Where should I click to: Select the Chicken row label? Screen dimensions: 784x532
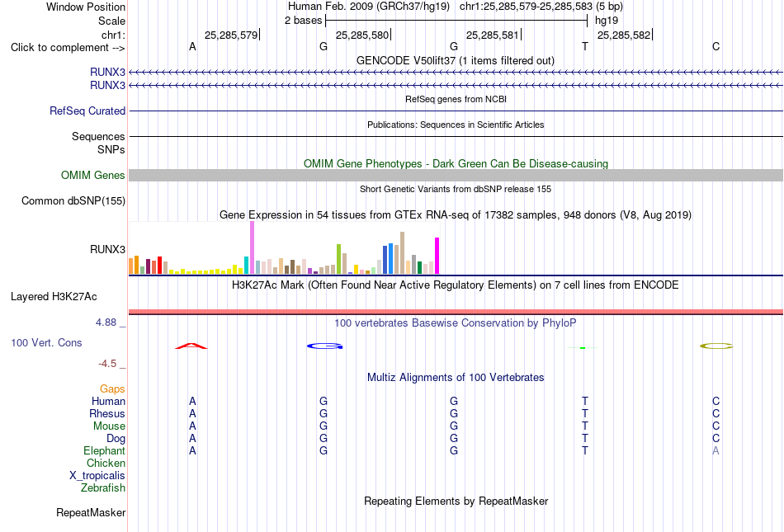click(x=106, y=463)
